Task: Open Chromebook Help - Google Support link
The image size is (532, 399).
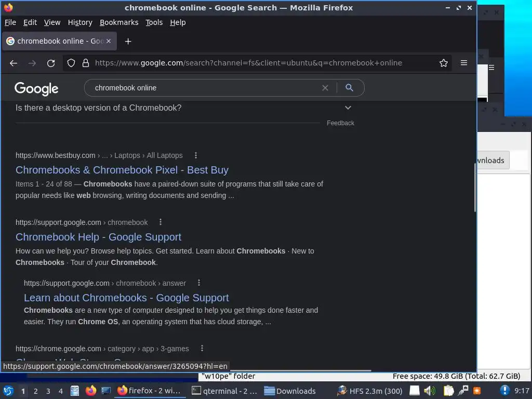Action: pyautogui.click(x=98, y=237)
